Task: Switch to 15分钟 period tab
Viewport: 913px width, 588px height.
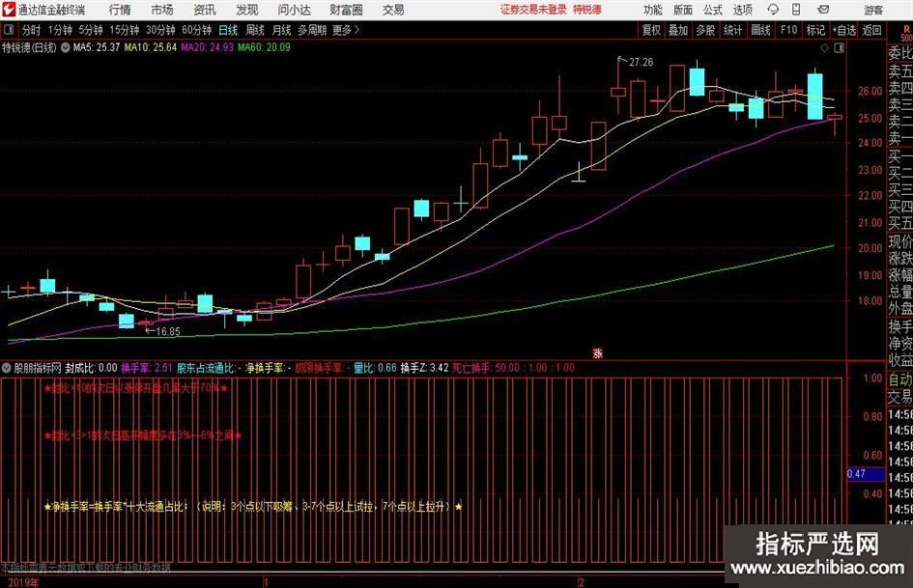Action: [x=125, y=30]
